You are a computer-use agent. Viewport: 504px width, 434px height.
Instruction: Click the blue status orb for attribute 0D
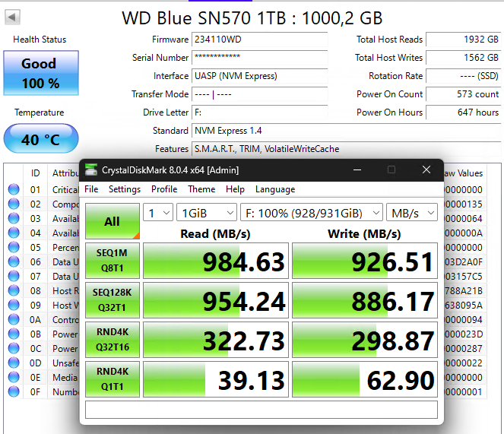pyautogui.click(x=14, y=363)
